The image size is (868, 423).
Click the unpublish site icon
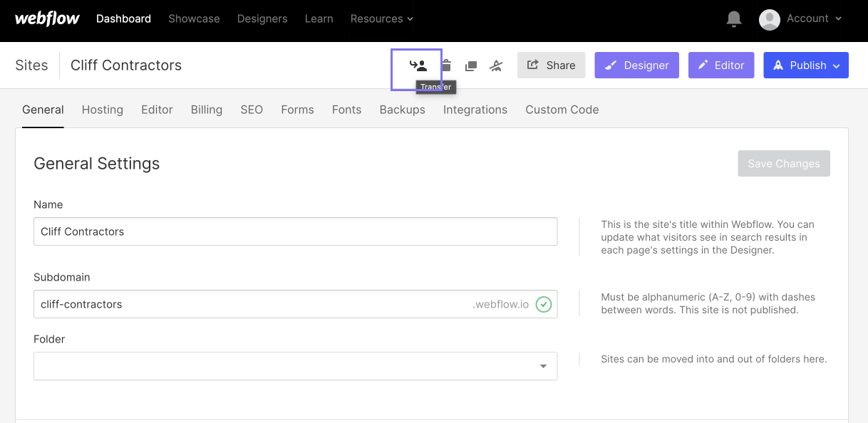[497, 66]
